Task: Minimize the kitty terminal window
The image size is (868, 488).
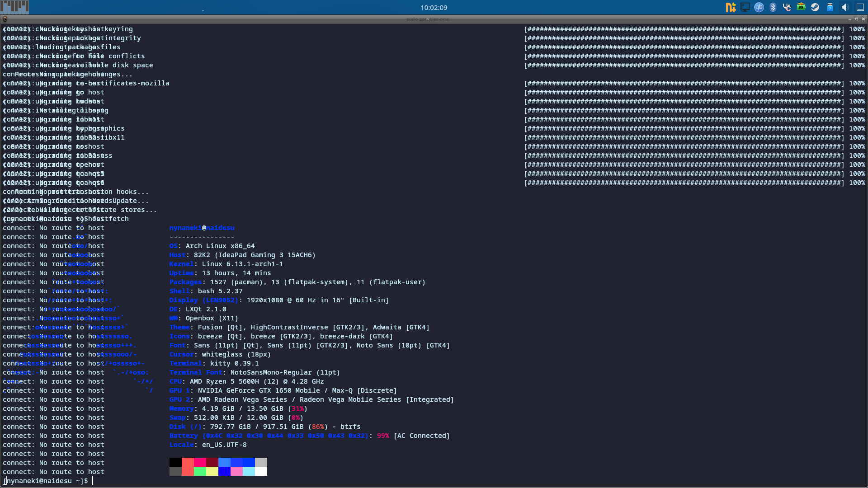Action: pos(850,19)
